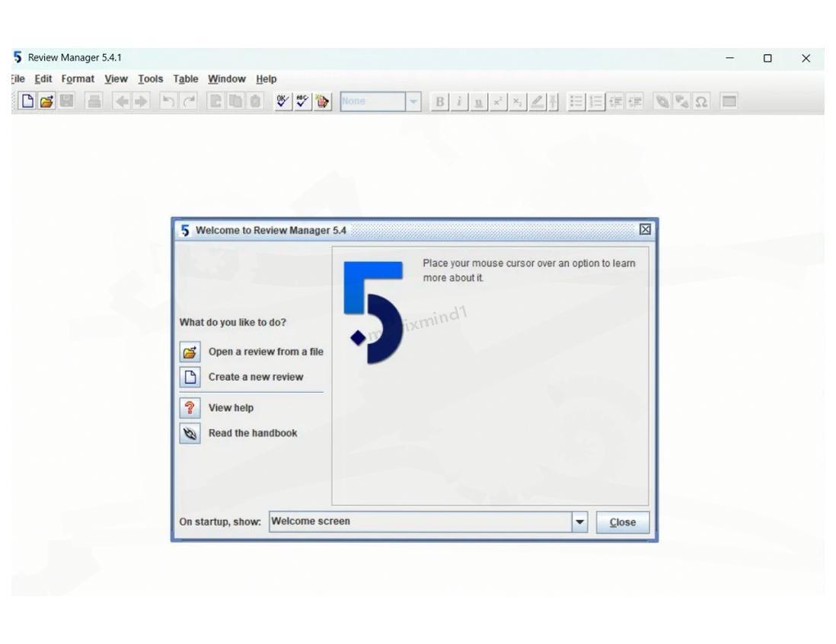Click the window pane icon at toolbar end
The image size is (836, 644).
(x=729, y=101)
